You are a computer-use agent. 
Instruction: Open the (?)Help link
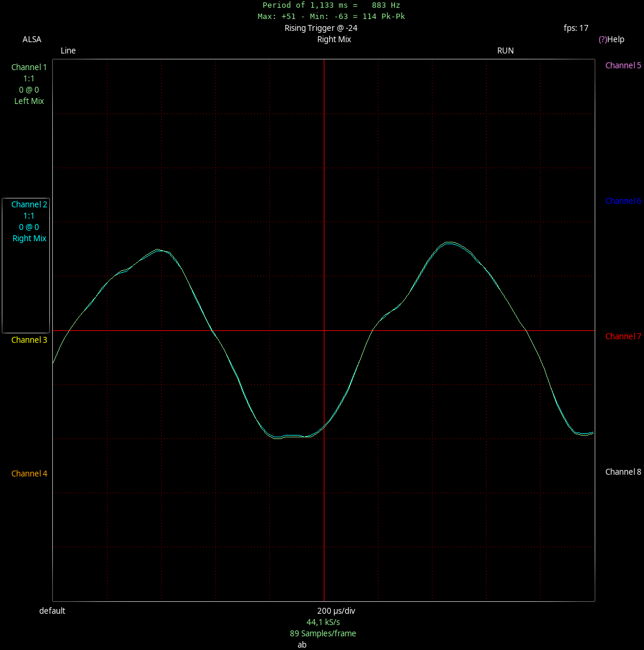tap(611, 39)
